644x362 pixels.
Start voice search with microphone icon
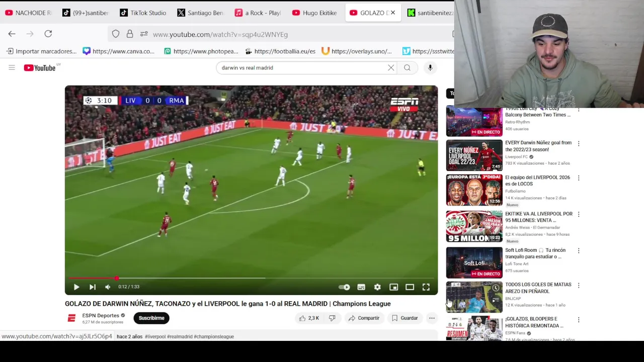point(430,67)
